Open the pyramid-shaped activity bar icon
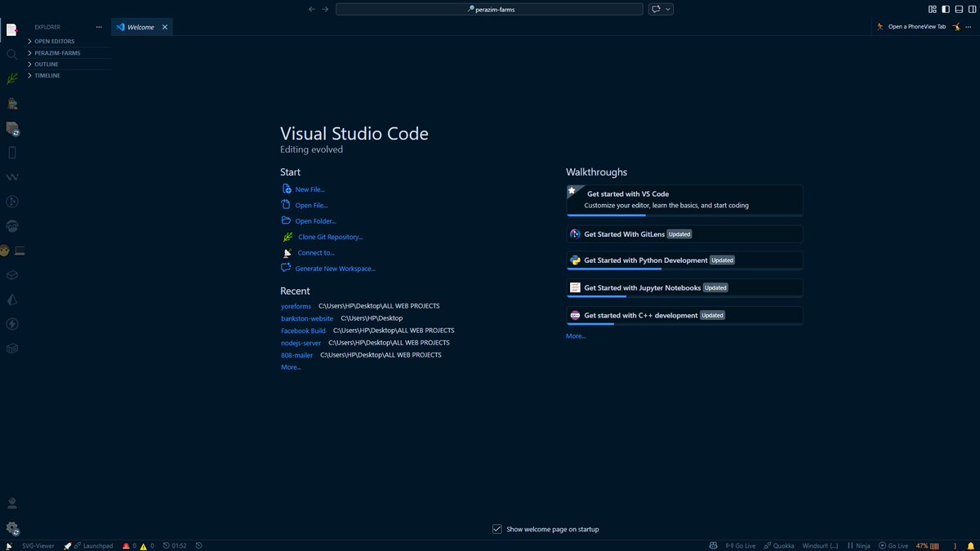The height and width of the screenshot is (551, 980). pyautogui.click(x=11, y=300)
